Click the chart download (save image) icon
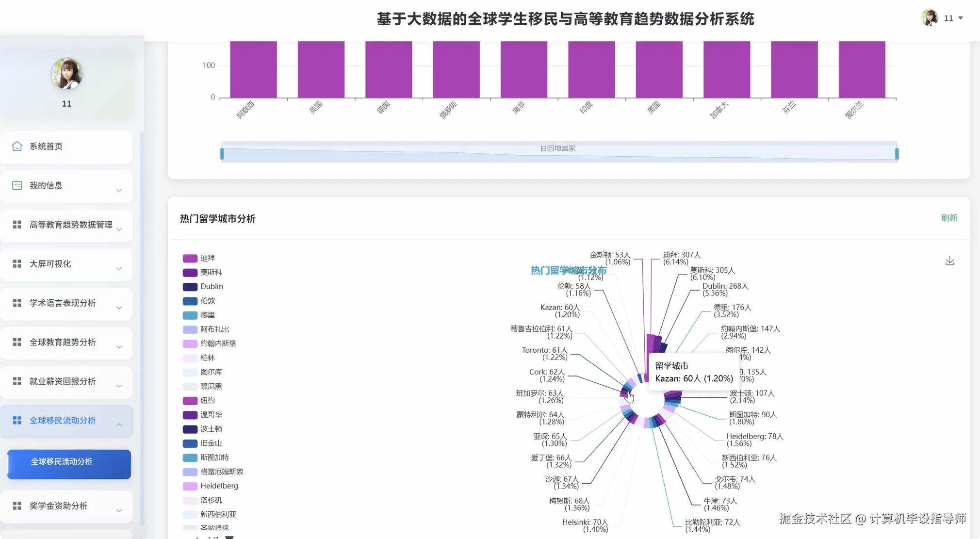 coord(949,261)
